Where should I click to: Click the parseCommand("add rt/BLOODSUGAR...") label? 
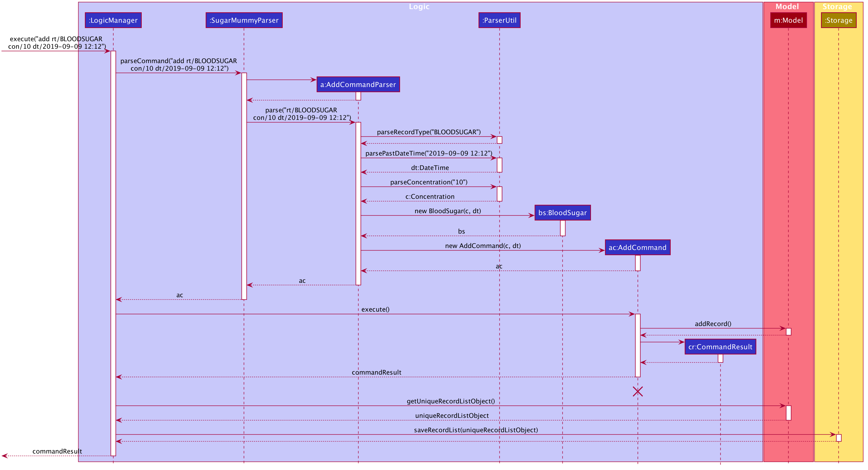click(179, 65)
